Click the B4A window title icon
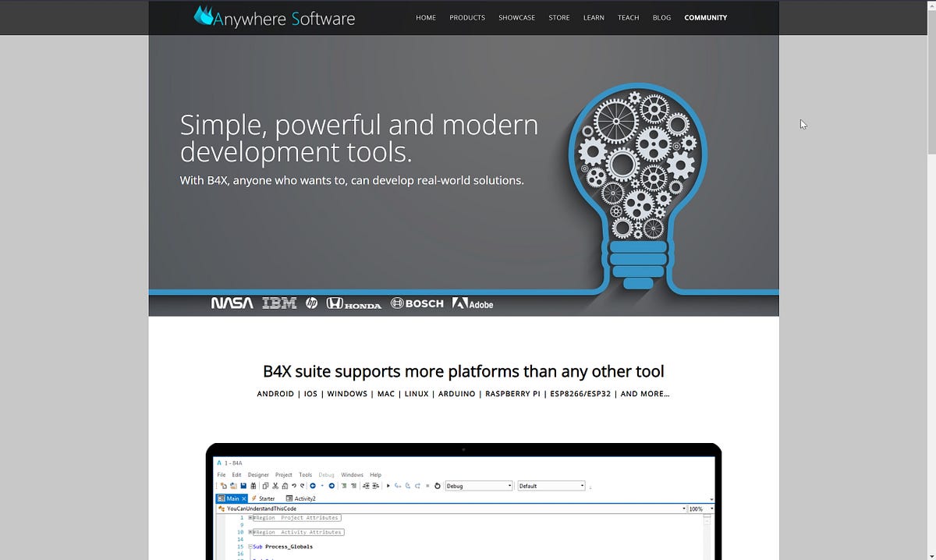Image resolution: width=936 pixels, height=560 pixels. click(x=219, y=463)
